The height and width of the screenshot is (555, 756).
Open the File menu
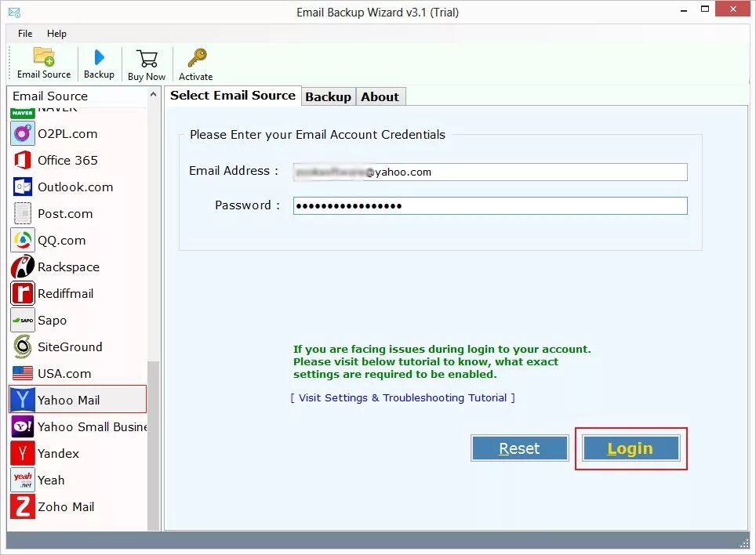click(25, 34)
